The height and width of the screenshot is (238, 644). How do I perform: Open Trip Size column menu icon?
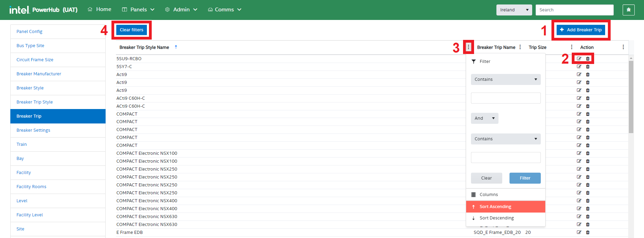click(572, 47)
